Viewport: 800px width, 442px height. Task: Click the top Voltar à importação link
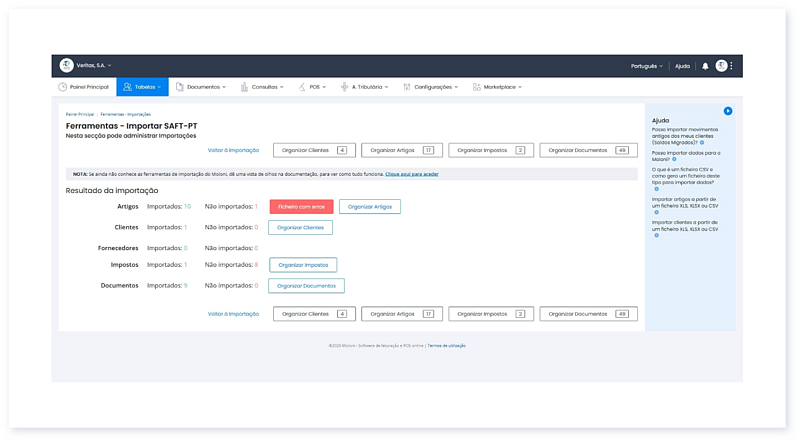coord(234,150)
